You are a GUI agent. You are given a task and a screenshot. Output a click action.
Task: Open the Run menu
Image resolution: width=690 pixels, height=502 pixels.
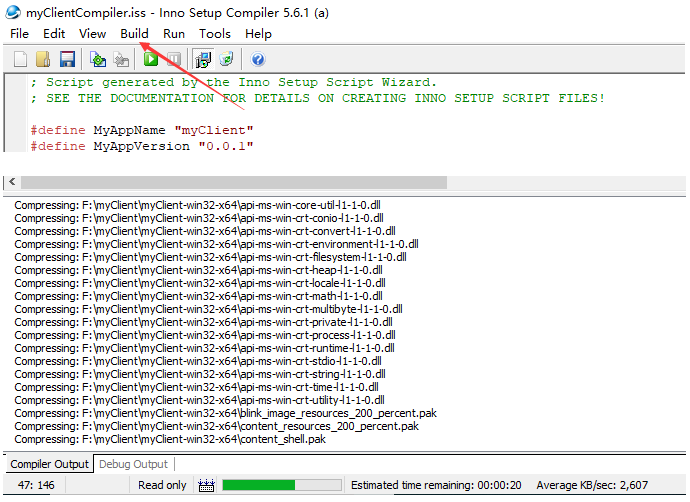(174, 34)
